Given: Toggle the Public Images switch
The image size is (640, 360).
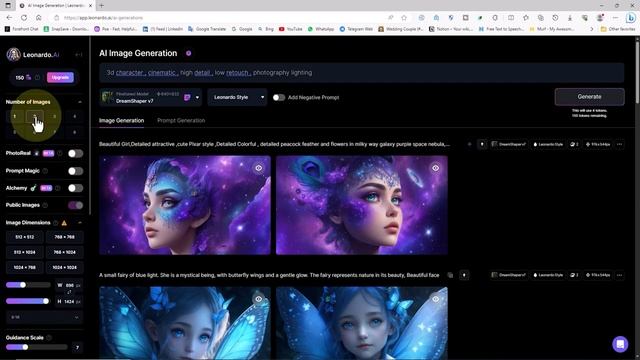Looking at the screenshot, I should pos(76,205).
